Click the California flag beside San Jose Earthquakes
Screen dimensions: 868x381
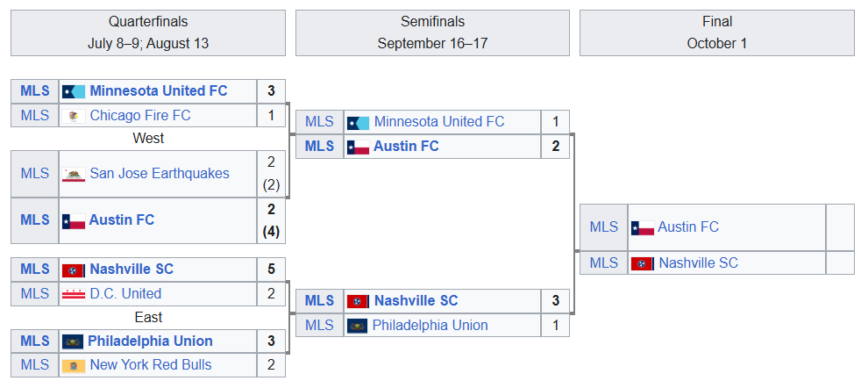(74, 174)
